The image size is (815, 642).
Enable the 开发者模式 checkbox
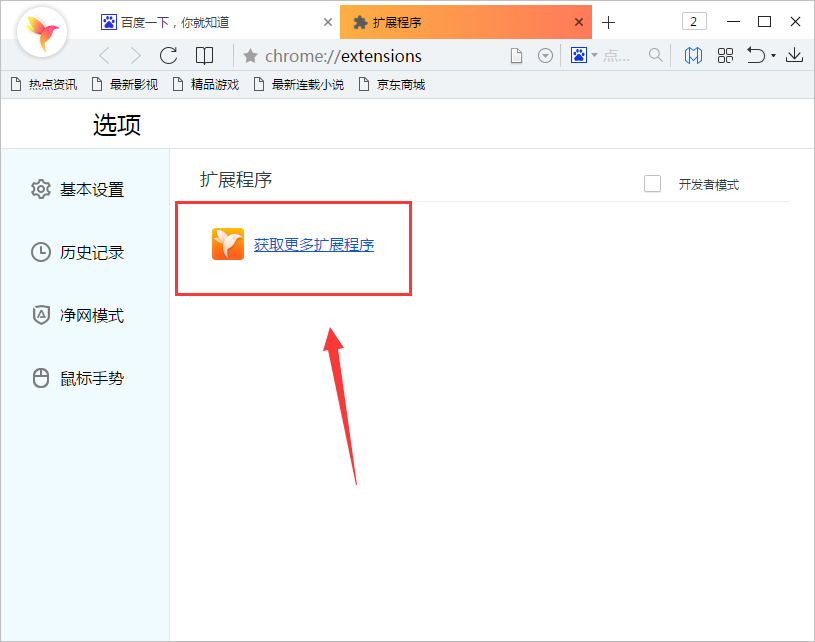click(652, 184)
